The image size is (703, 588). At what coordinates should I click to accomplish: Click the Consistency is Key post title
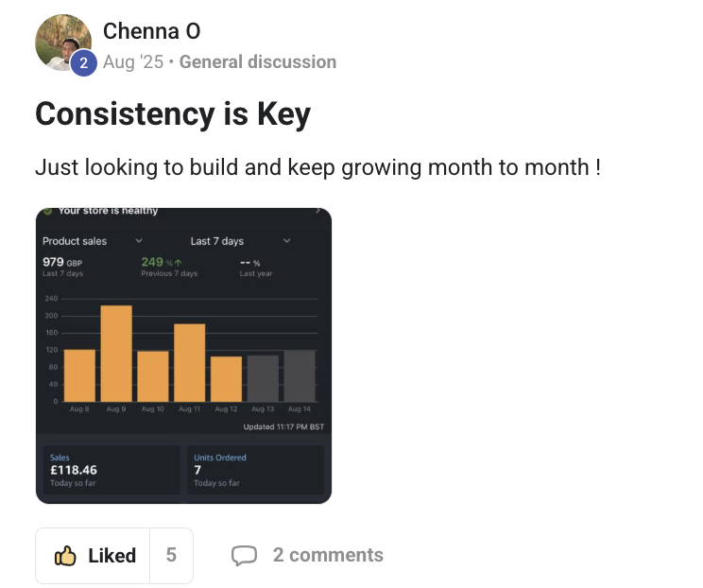[x=173, y=114]
